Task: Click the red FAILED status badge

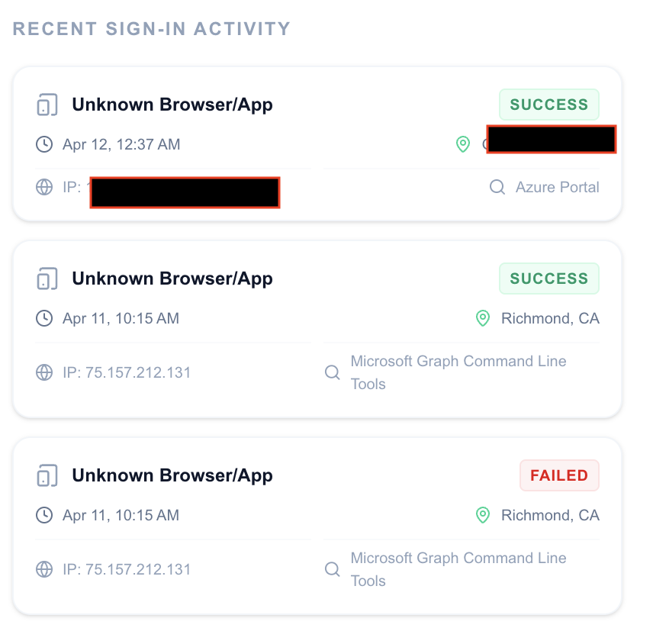Action: click(x=559, y=475)
